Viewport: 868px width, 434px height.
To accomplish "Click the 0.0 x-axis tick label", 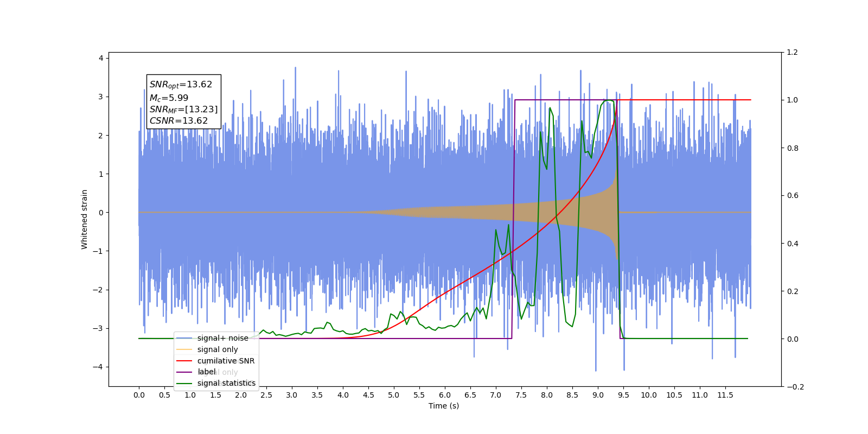I will point(139,395).
